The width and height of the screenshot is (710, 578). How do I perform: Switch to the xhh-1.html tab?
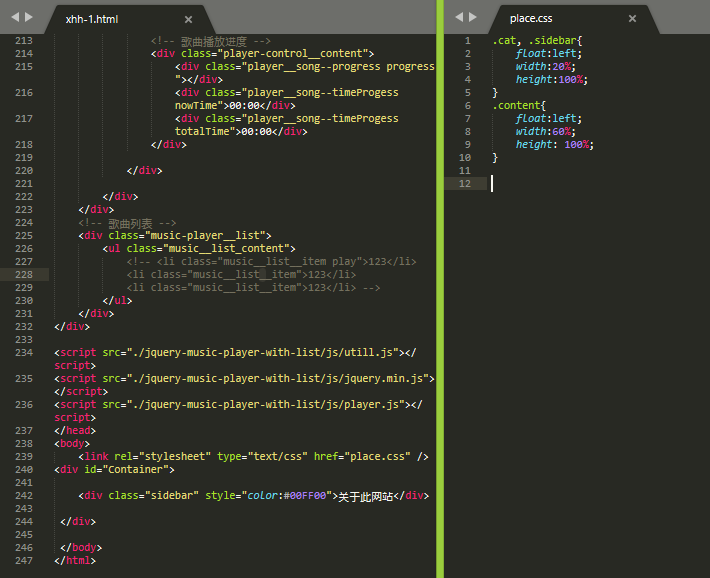click(x=91, y=19)
